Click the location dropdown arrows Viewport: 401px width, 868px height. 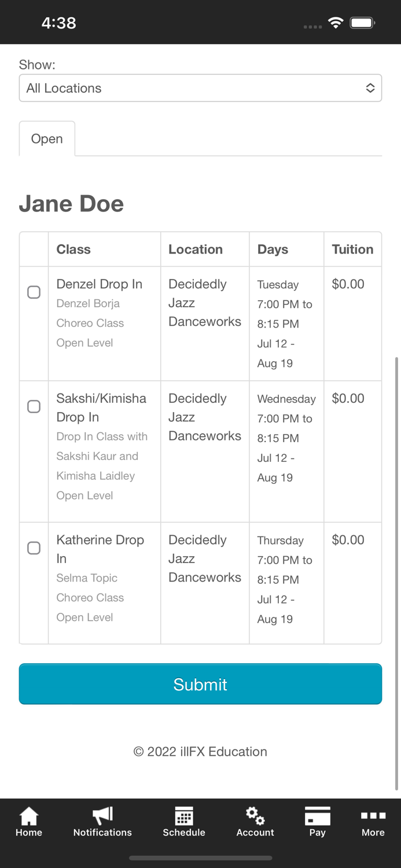click(370, 88)
